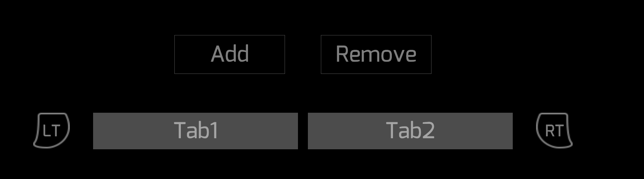
Task: Tap the right trigger glyph labeled RT
Action: [554, 130]
